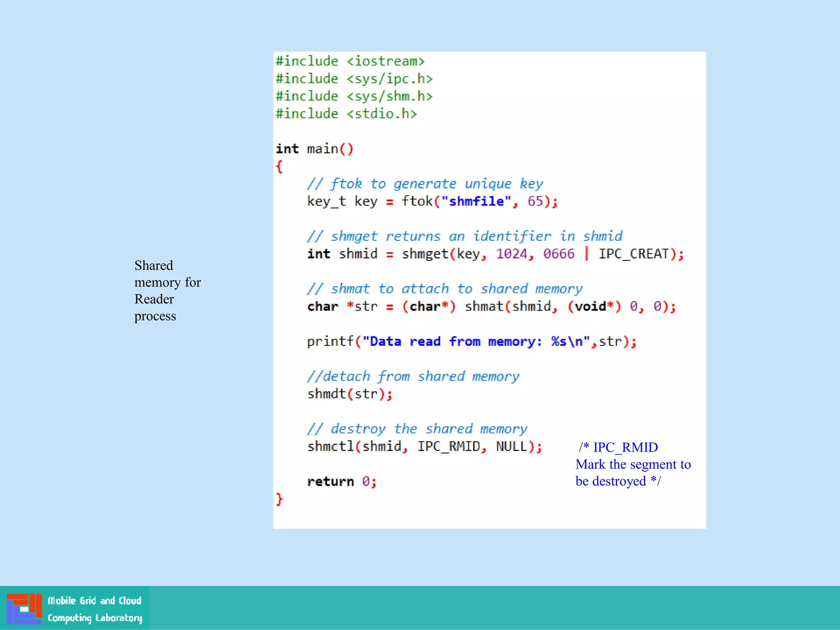The height and width of the screenshot is (630, 840).
Task: Click the '// ftok to generate unique key' comment
Action: pyautogui.click(x=425, y=184)
